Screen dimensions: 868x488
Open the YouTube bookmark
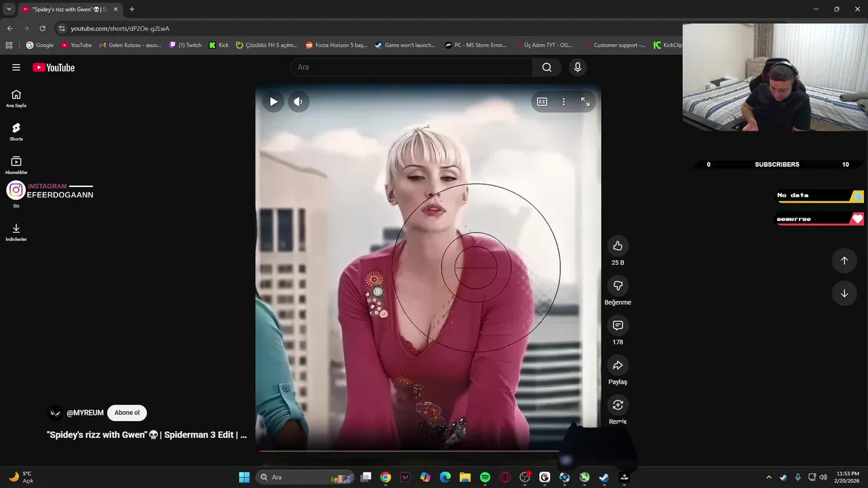click(77, 45)
